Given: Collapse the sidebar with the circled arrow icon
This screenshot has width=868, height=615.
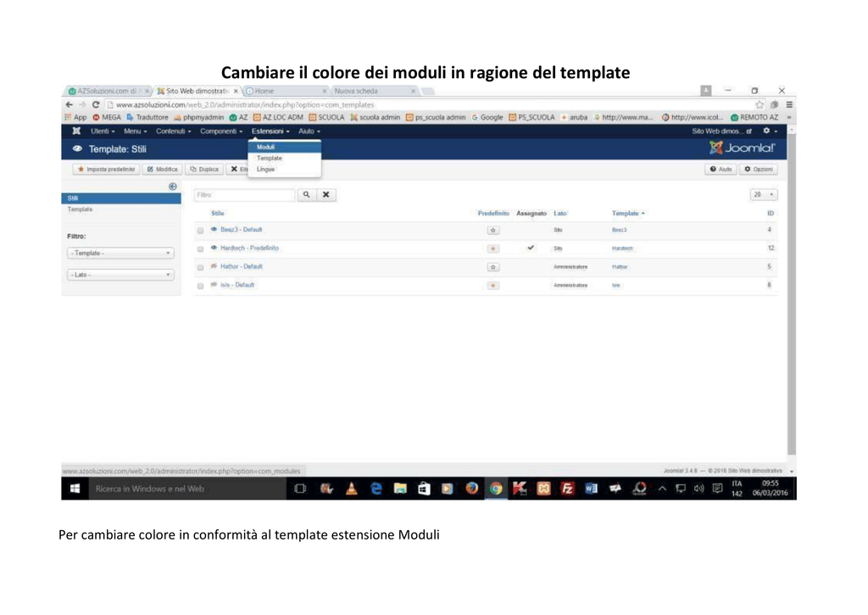Looking at the screenshot, I should (173, 187).
